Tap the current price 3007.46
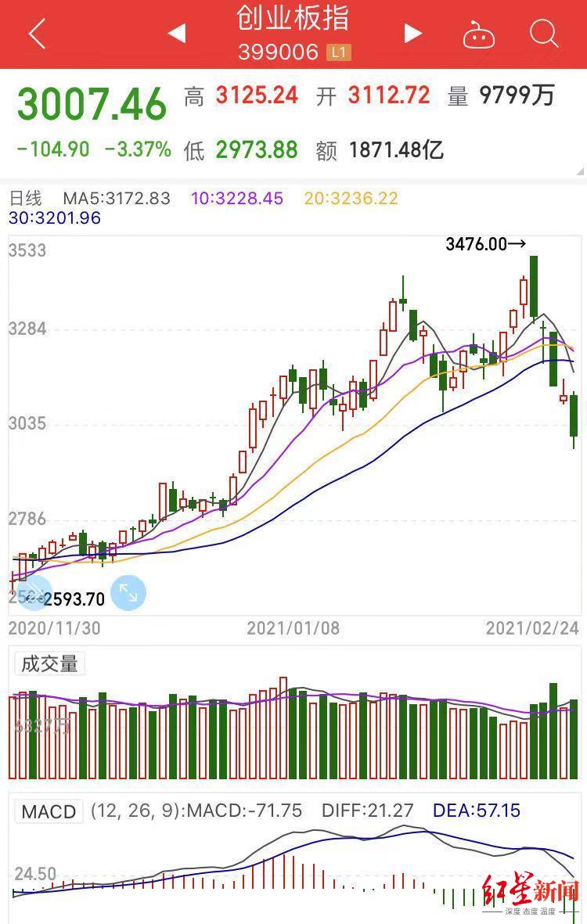The width and height of the screenshot is (587, 924). [x=92, y=104]
